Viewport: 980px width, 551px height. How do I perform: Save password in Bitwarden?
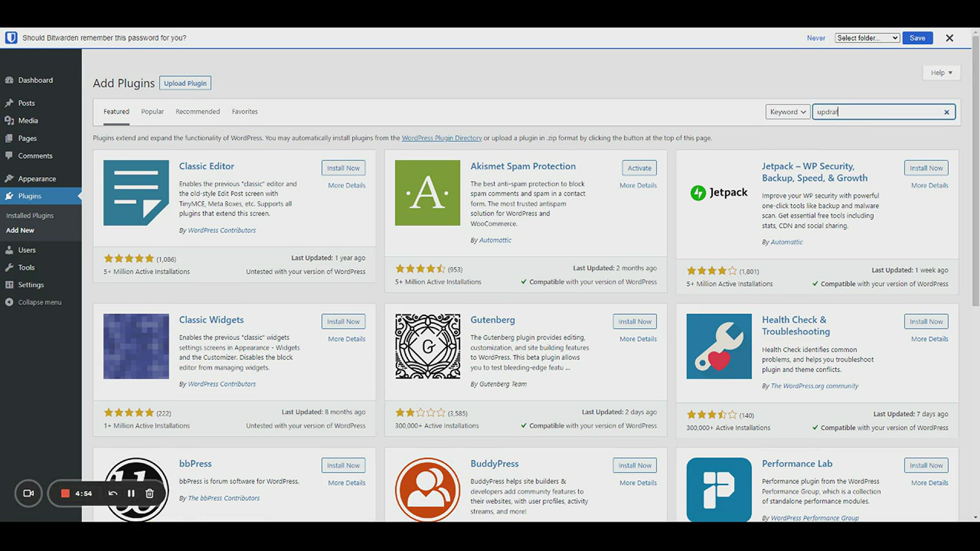pos(917,38)
